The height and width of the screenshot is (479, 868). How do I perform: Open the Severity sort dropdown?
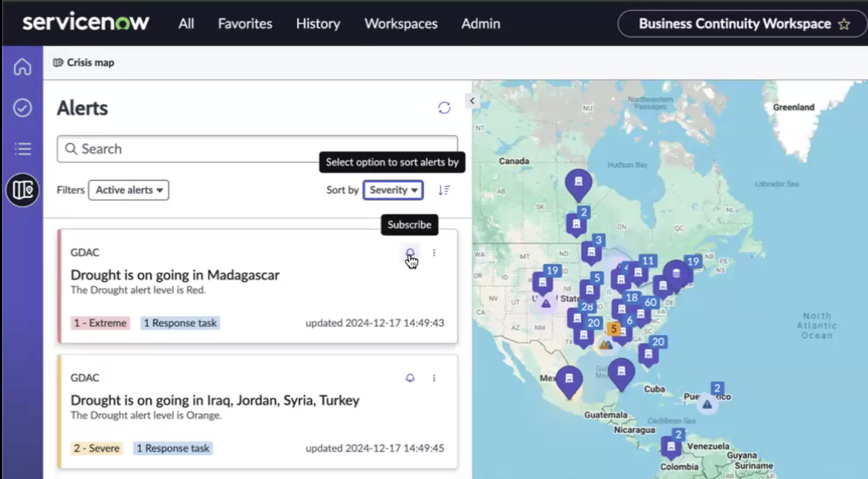(393, 190)
